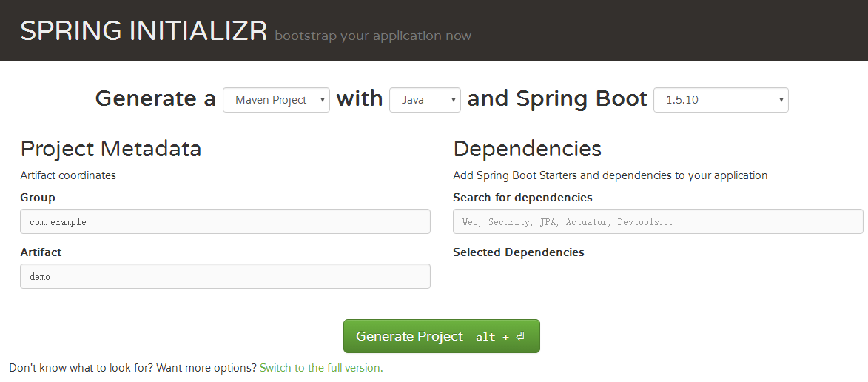Click the SPRING INITIALIZR header title
The image size is (868, 382).
(x=144, y=30)
